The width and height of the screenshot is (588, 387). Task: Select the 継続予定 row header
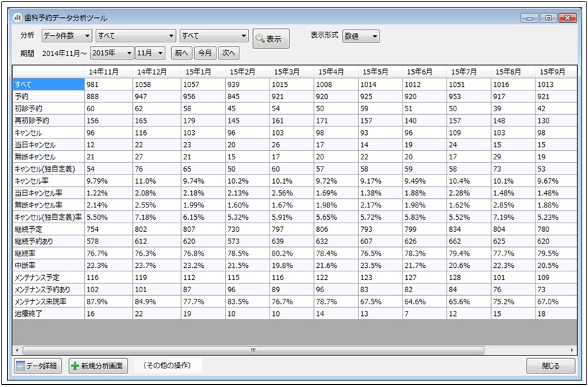click(x=48, y=229)
